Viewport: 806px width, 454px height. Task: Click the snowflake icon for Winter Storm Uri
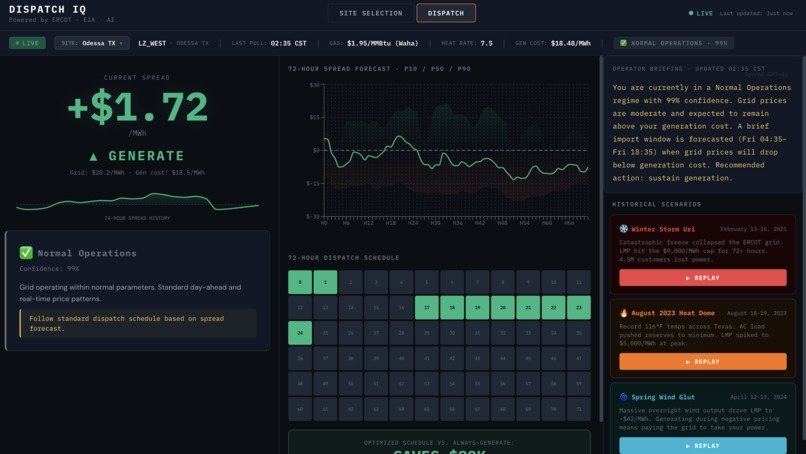[x=624, y=229]
